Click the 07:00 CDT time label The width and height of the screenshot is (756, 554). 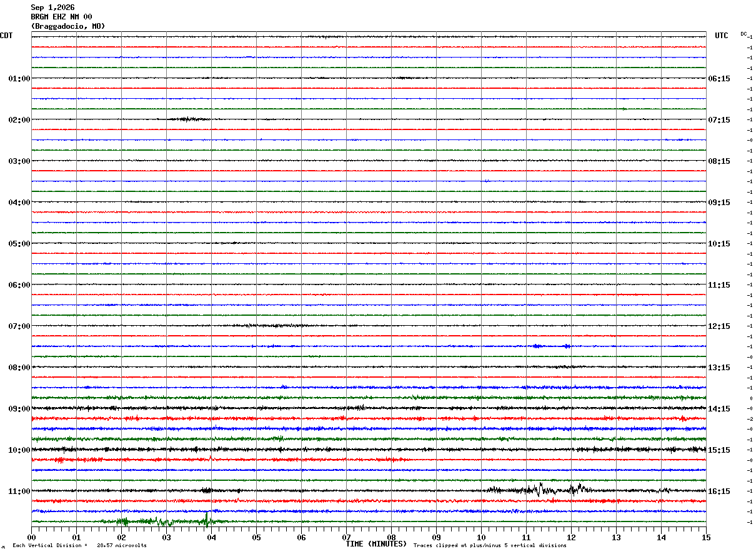coord(19,326)
